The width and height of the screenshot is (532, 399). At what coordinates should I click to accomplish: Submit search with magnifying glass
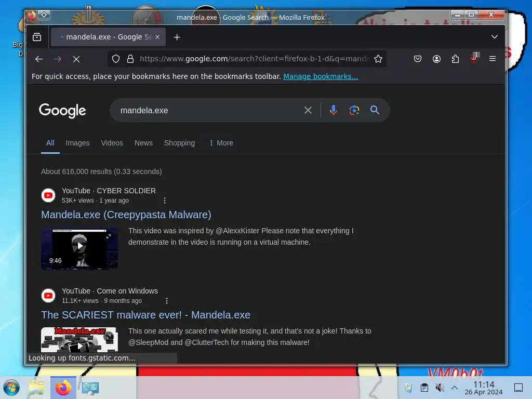point(375,110)
